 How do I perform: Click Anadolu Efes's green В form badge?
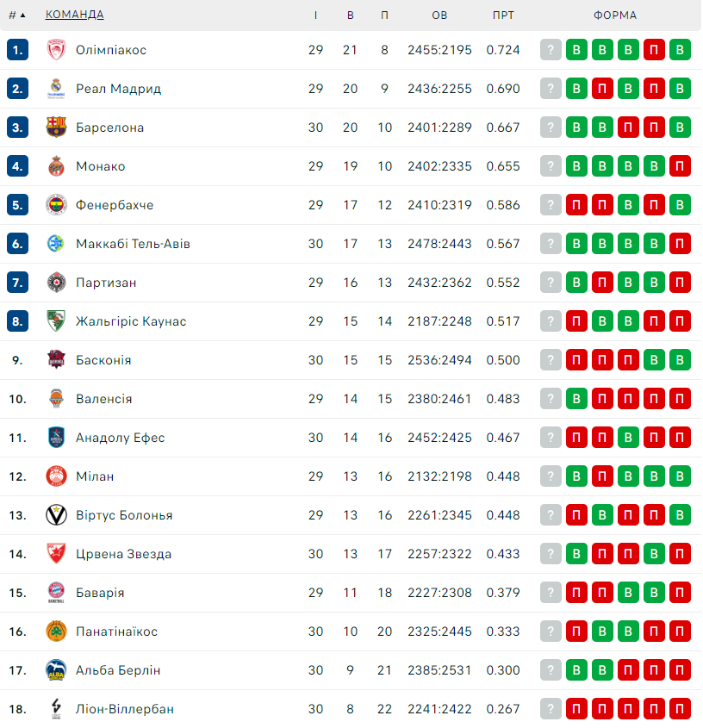(x=628, y=438)
